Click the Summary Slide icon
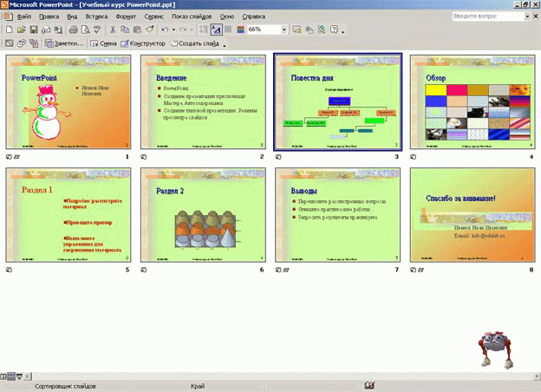Viewport: 541px width, 392px height. [x=34, y=43]
